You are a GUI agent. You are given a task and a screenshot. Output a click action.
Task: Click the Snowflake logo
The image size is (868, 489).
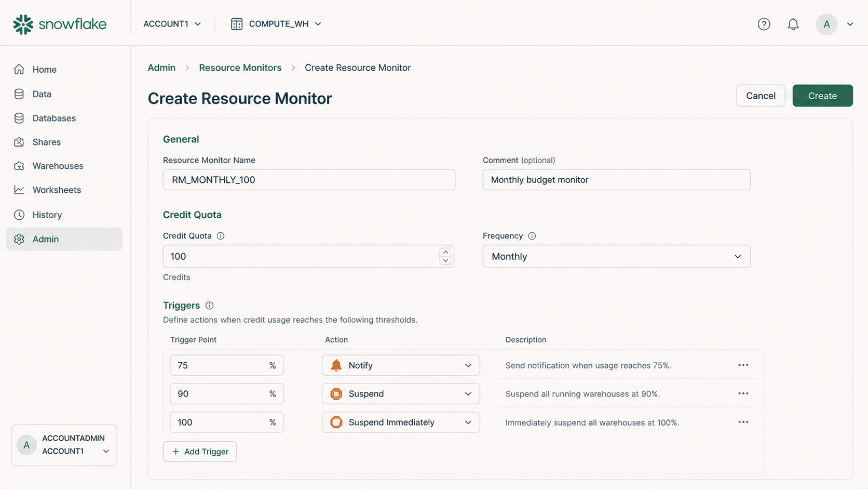click(60, 24)
